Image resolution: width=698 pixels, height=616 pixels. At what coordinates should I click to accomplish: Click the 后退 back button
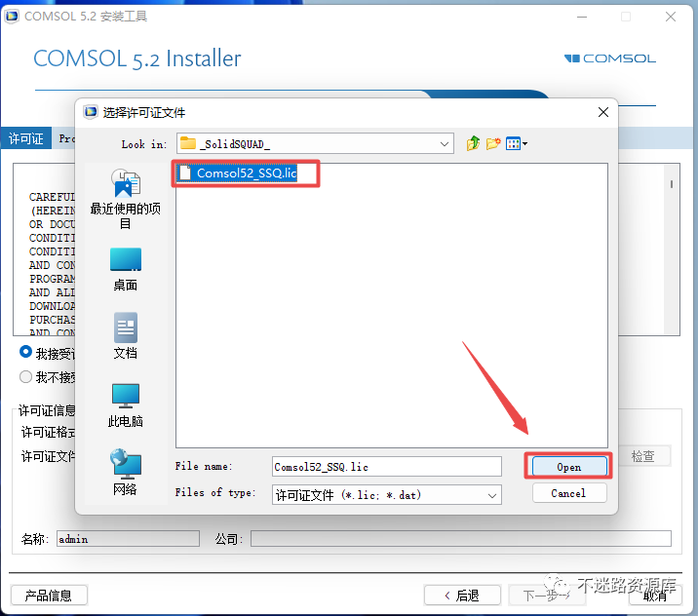[462, 596]
